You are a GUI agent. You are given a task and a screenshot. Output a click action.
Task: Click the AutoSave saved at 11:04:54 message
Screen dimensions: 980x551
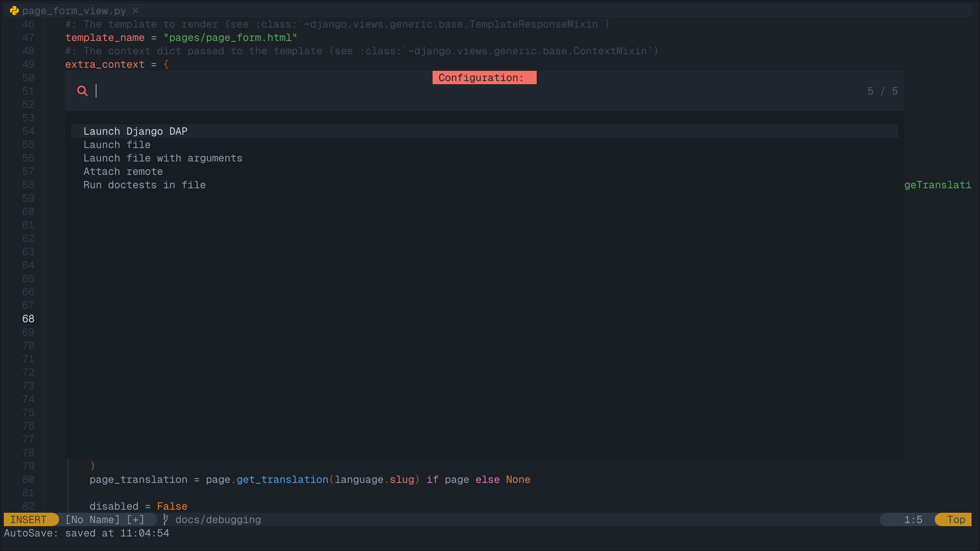click(x=87, y=533)
